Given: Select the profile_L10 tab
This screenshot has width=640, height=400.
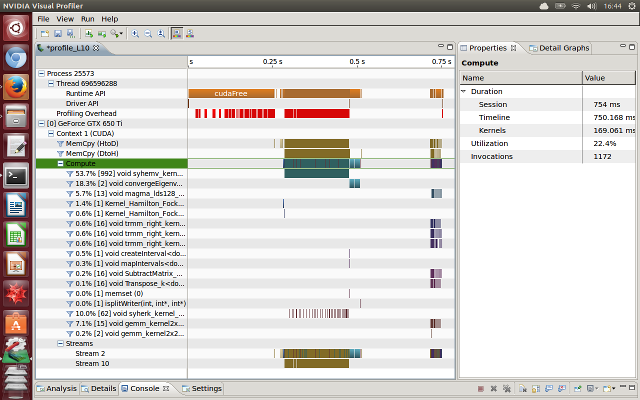Looking at the screenshot, I should (x=68, y=48).
